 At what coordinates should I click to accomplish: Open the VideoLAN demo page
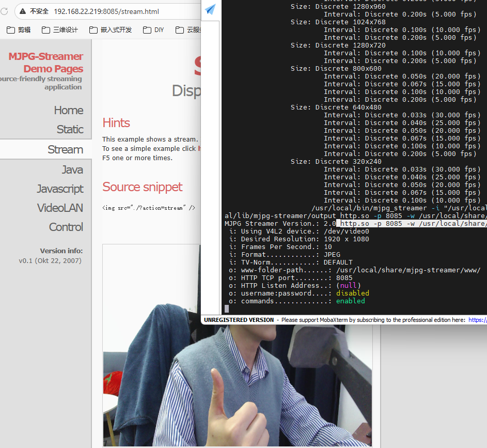tap(60, 208)
